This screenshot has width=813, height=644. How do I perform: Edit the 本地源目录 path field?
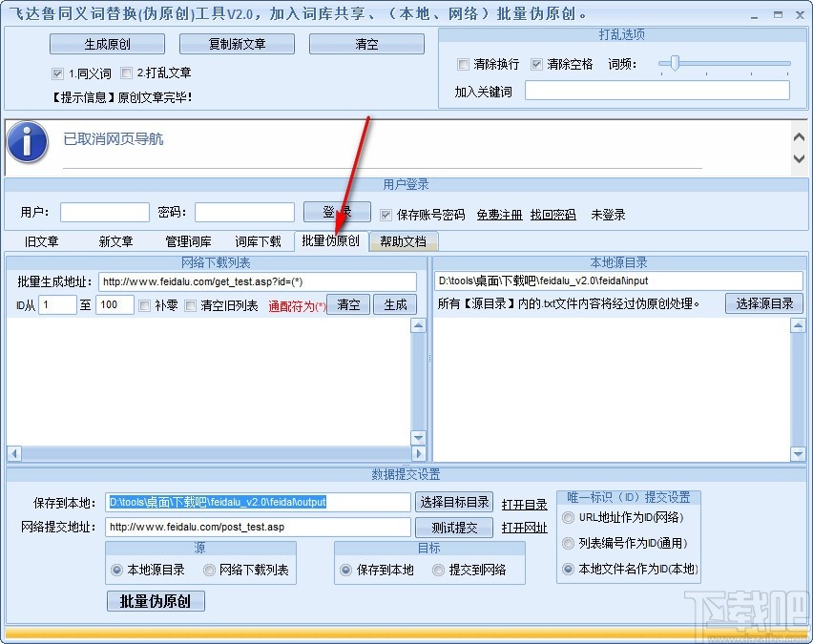click(618, 281)
